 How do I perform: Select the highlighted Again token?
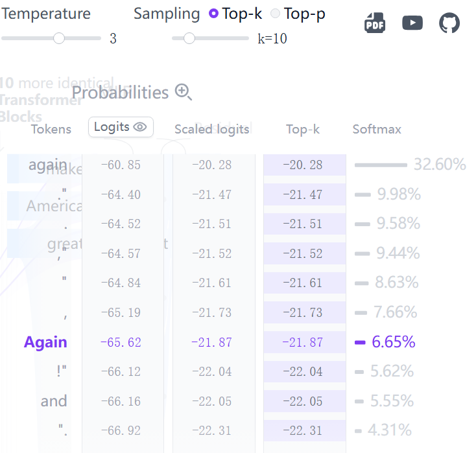(x=45, y=342)
